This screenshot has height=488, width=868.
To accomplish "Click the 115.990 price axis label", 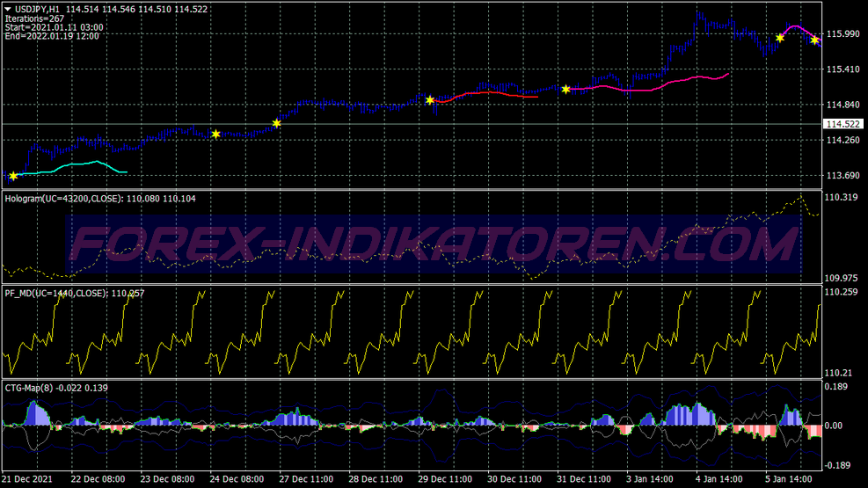I will [842, 34].
